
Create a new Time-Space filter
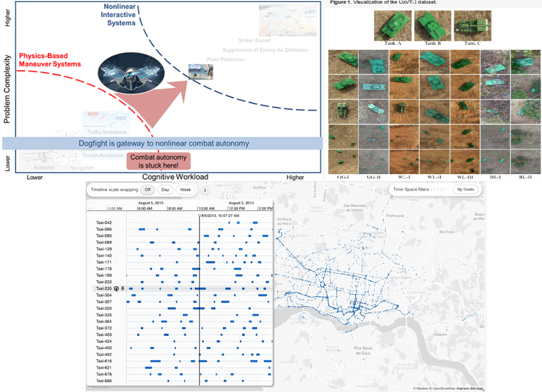click(466, 189)
